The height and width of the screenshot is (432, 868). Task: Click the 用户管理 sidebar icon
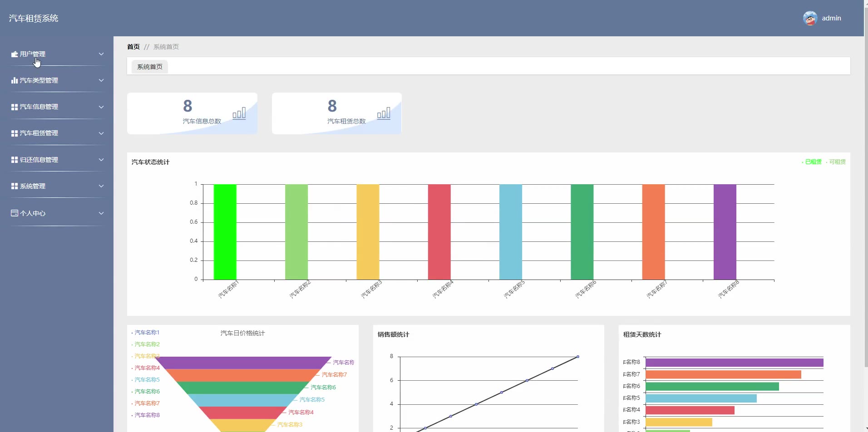[x=15, y=54]
